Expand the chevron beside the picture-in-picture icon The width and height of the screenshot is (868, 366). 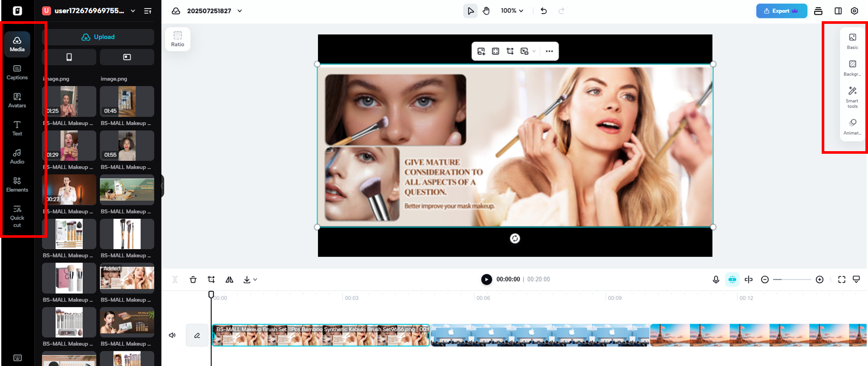(534, 51)
